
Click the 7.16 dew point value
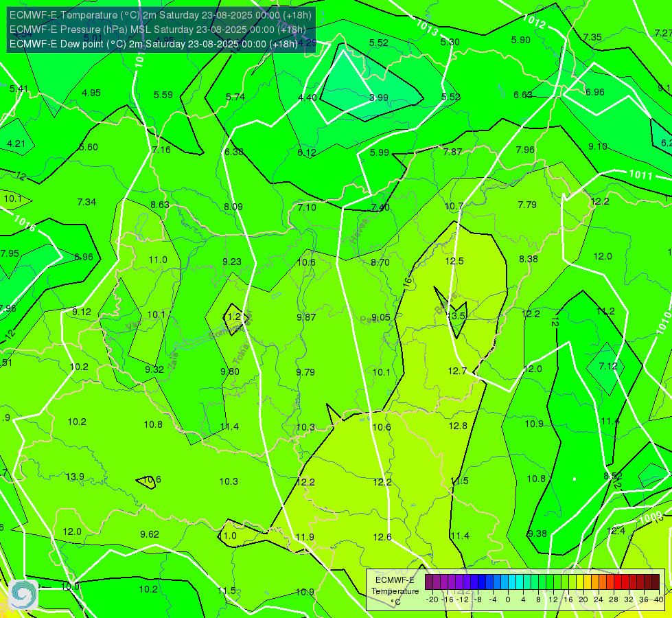(161, 150)
